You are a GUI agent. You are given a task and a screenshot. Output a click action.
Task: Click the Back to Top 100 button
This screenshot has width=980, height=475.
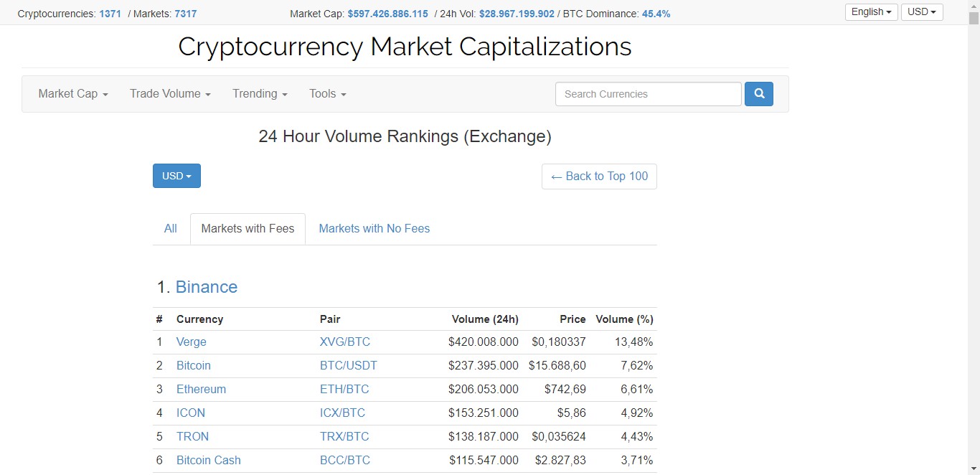(599, 176)
